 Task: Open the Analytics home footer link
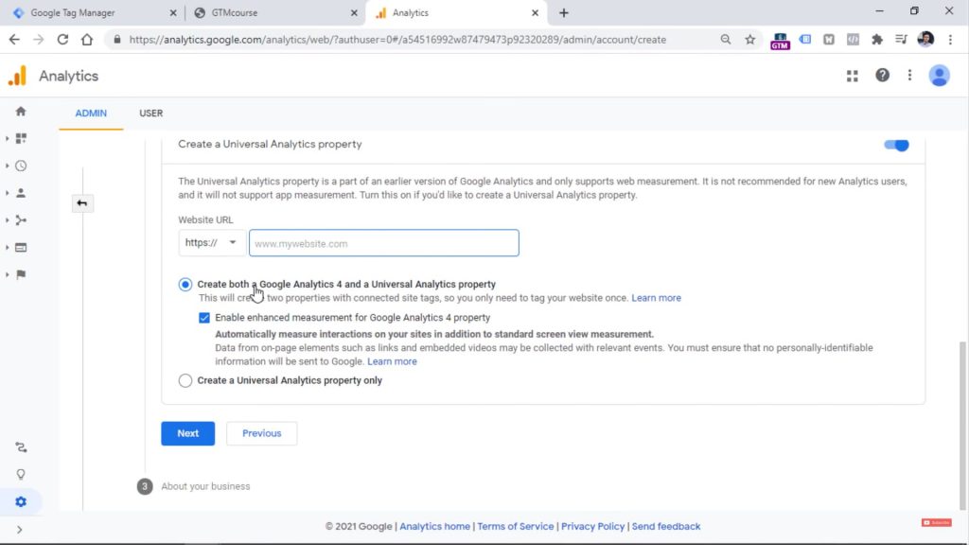434,526
